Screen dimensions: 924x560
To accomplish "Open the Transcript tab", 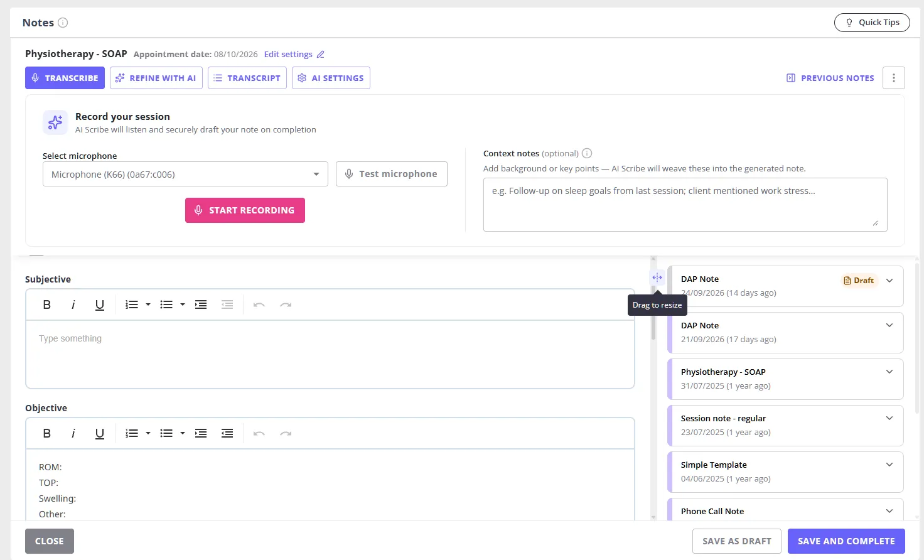I will (247, 78).
